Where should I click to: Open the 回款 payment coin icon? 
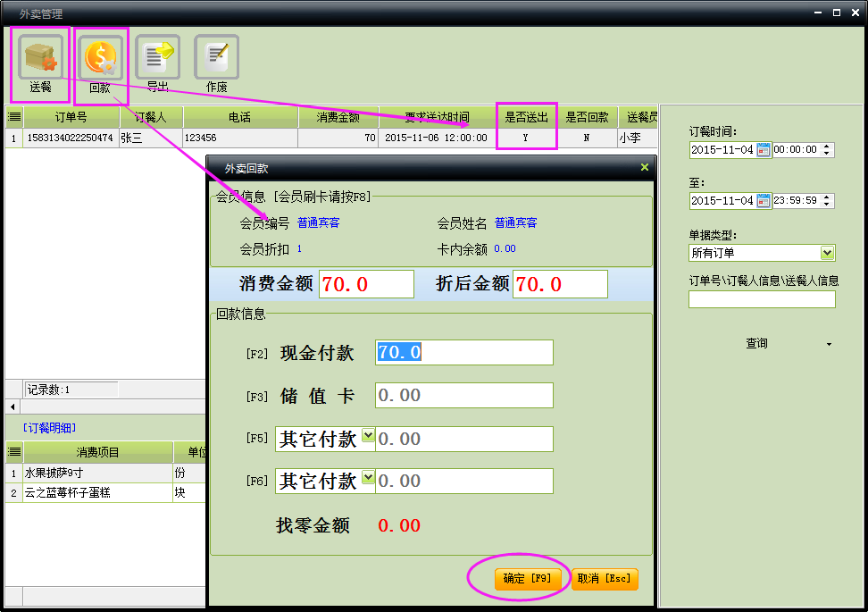click(x=100, y=57)
